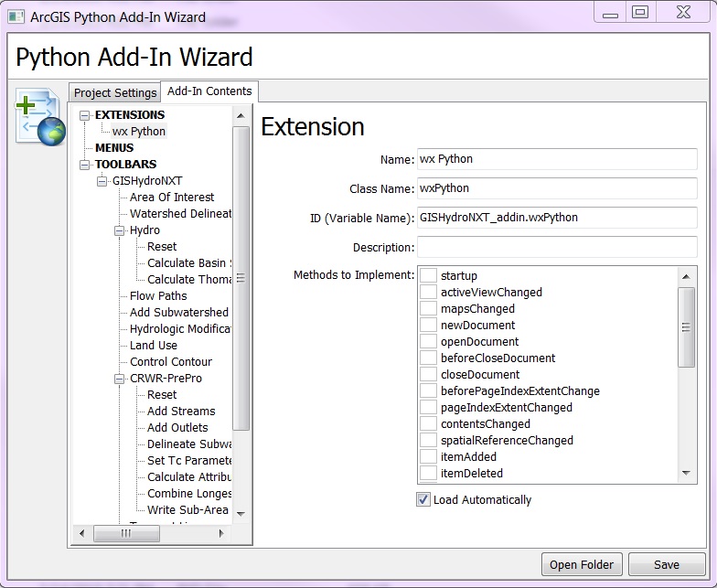The height and width of the screenshot is (588, 717).
Task: Enable the startup method checkbox
Action: 428,275
